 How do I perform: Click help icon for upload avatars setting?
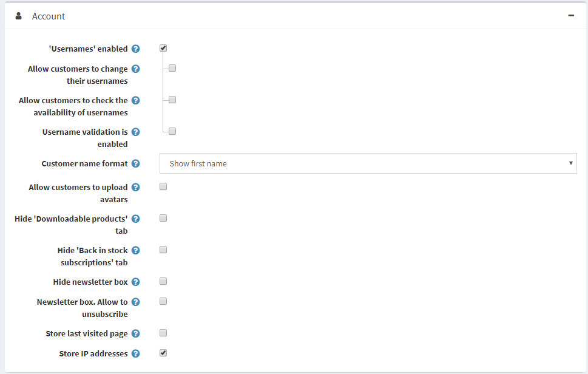click(135, 188)
